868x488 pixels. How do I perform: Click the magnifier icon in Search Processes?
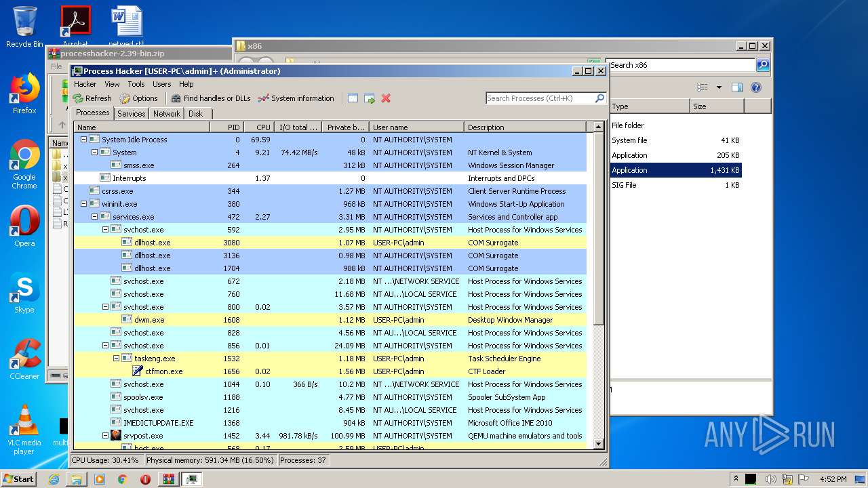click(x=599, y=98)
